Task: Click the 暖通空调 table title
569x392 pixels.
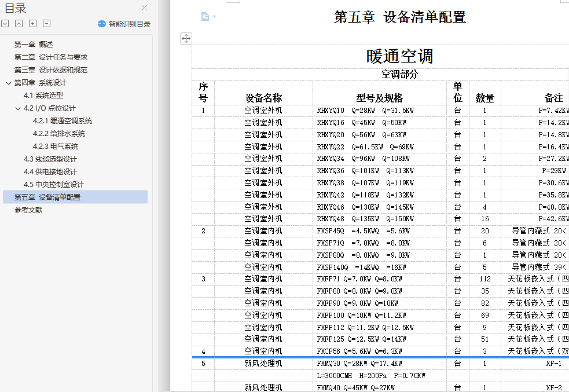Action: click(399, 56)
